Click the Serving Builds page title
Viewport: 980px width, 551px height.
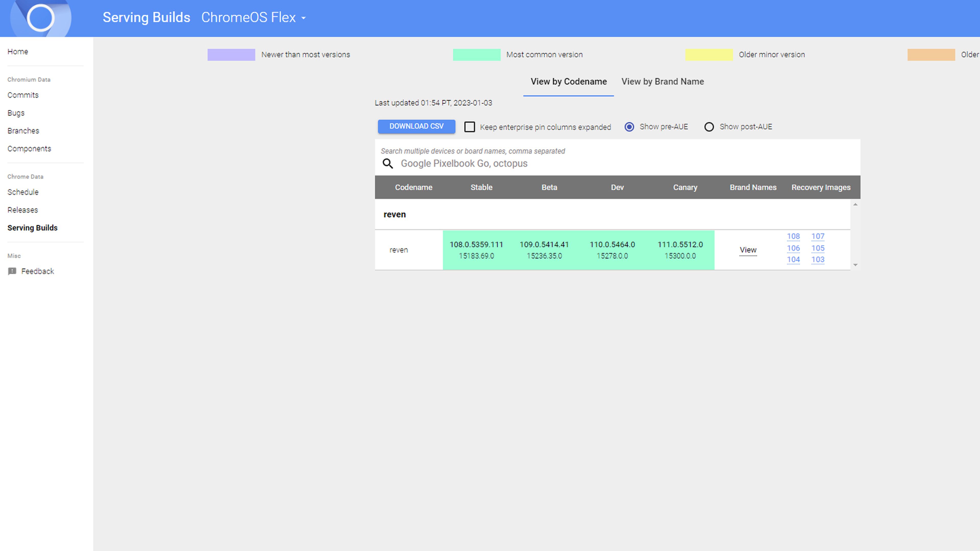tap(146, 18)
